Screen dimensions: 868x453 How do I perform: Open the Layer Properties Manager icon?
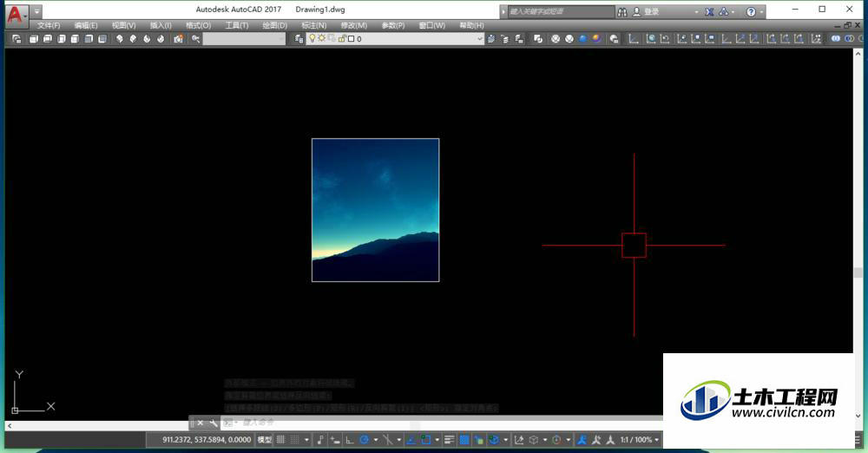pyautogui.click(x=299, y=39)
